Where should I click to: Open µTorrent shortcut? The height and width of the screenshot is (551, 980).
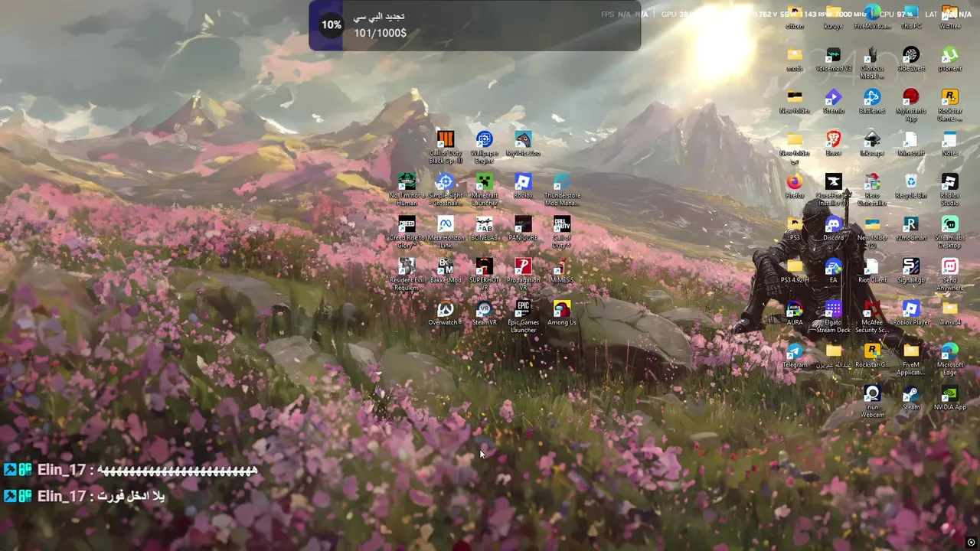949,54
